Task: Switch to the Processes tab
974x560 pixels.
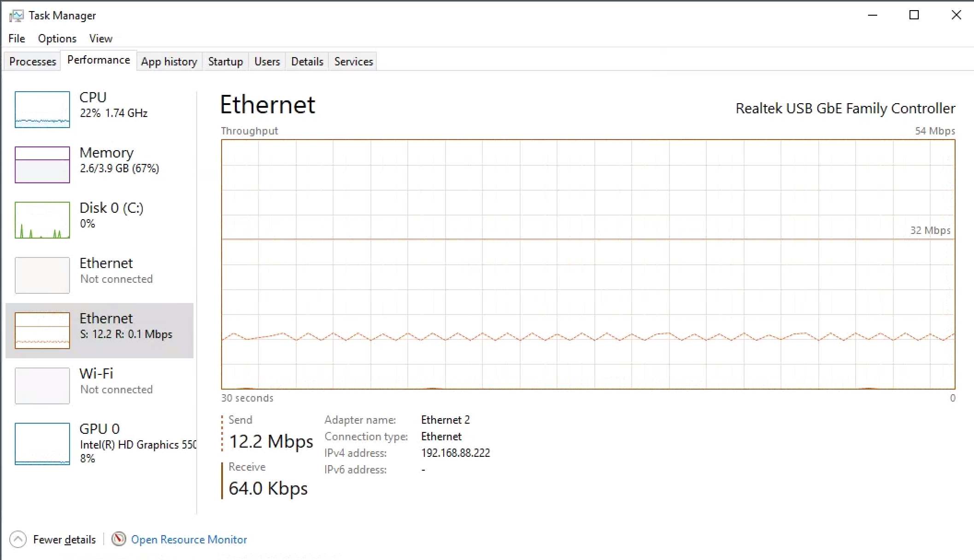Action: coord(33,62)
